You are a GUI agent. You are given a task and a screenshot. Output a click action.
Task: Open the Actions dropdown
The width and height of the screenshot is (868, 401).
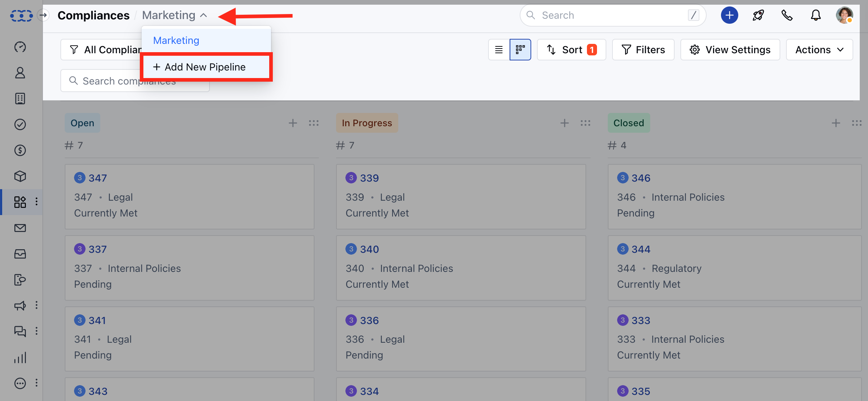tap(819, 50)
